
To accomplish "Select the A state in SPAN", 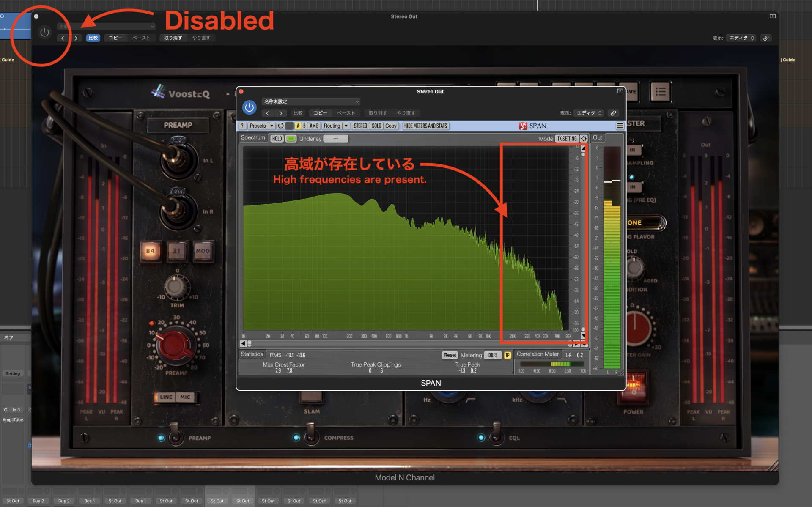I will pyautogui.click(x=298, y=126).
